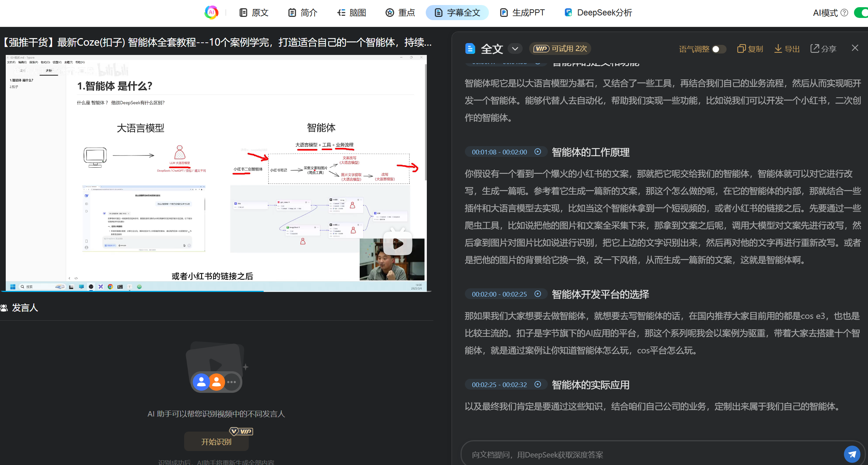The height and width of the screenshot is (465, 868).
Task: Click the 开始识别 button
Action: 216,442
